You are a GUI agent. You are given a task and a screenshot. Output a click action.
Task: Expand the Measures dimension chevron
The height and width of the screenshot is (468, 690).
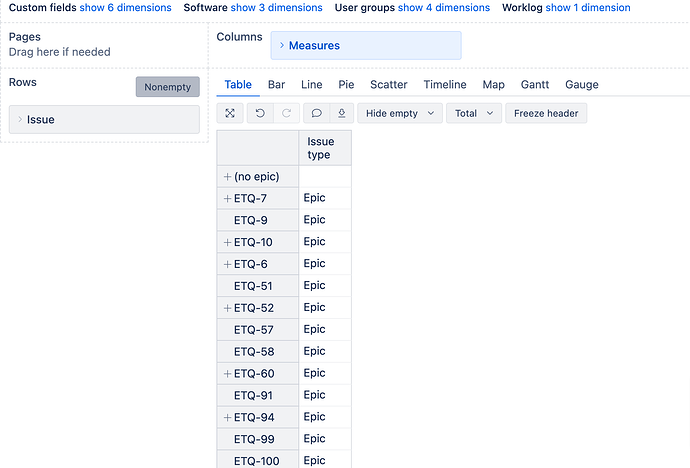click(282, 46)
